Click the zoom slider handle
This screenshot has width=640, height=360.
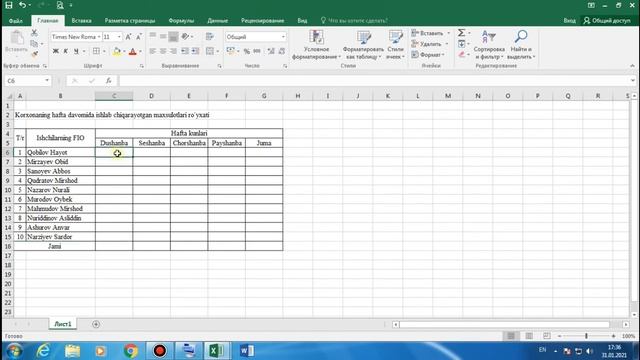coord(586,336)
